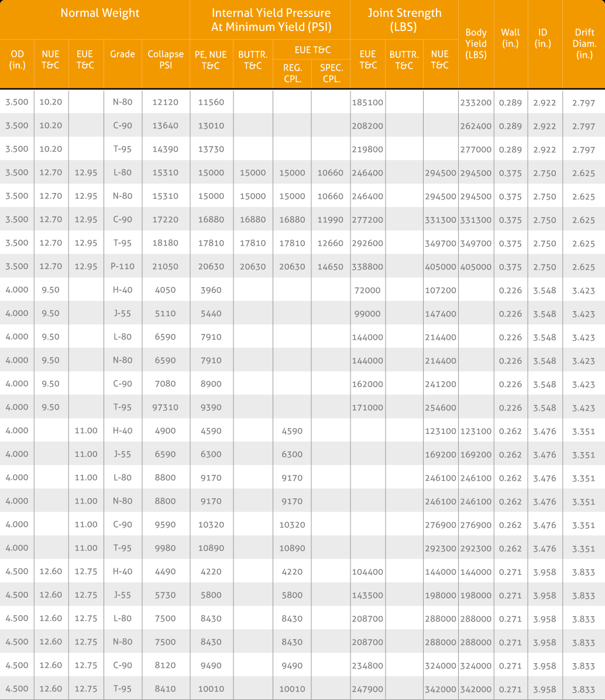This screenshot has width=605, height=700.
Task: Select collapse value 17220
Action: [166, 220]
